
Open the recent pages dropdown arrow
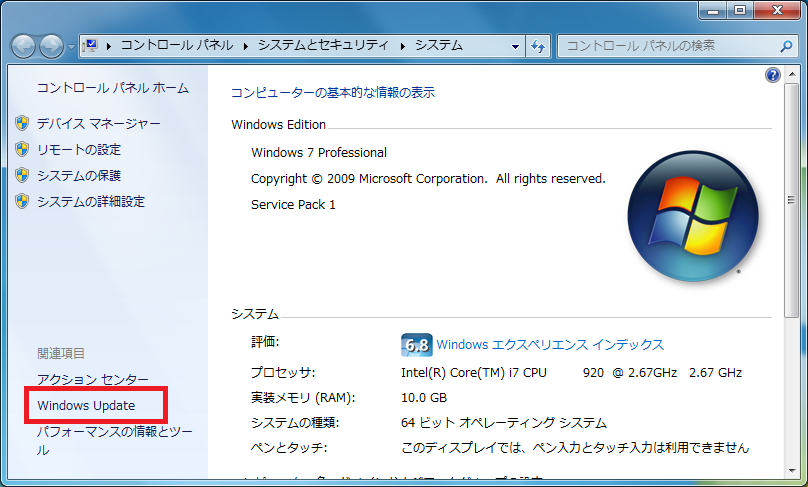(x=70, y=47)
